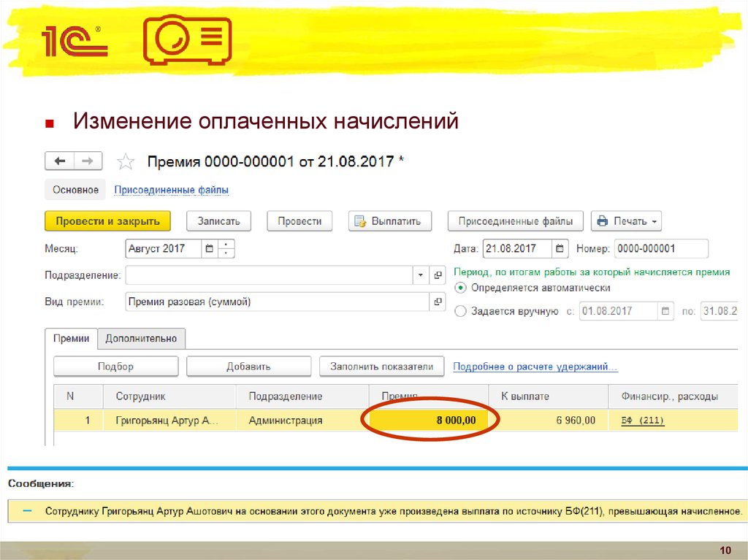The width and height of the screenshot is (748, 560).
Task: Open the Печать dropdown menu
Action: pyautogui.click(x=625, y=221)
